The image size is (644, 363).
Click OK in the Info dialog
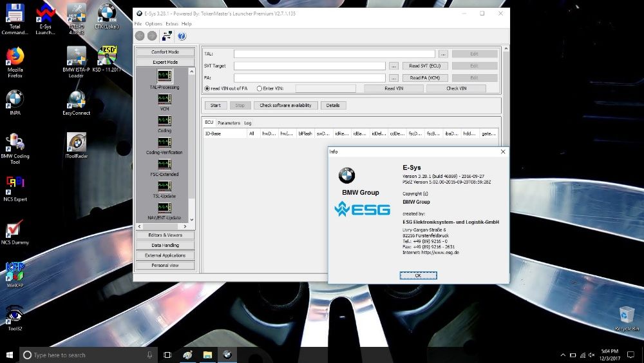(x=418, y=275)
